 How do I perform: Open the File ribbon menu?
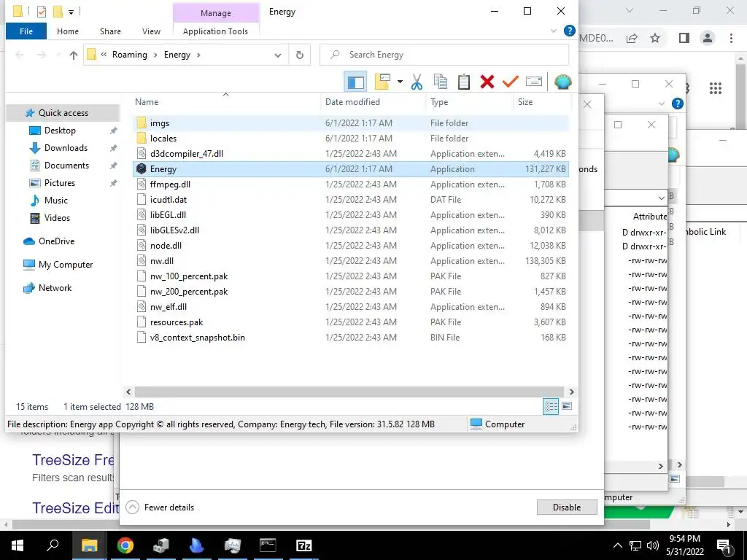point(26,31)
